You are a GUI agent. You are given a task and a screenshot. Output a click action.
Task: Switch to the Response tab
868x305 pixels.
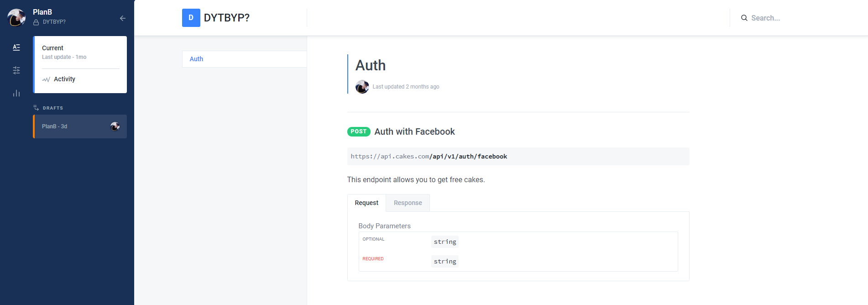[408, 203]
